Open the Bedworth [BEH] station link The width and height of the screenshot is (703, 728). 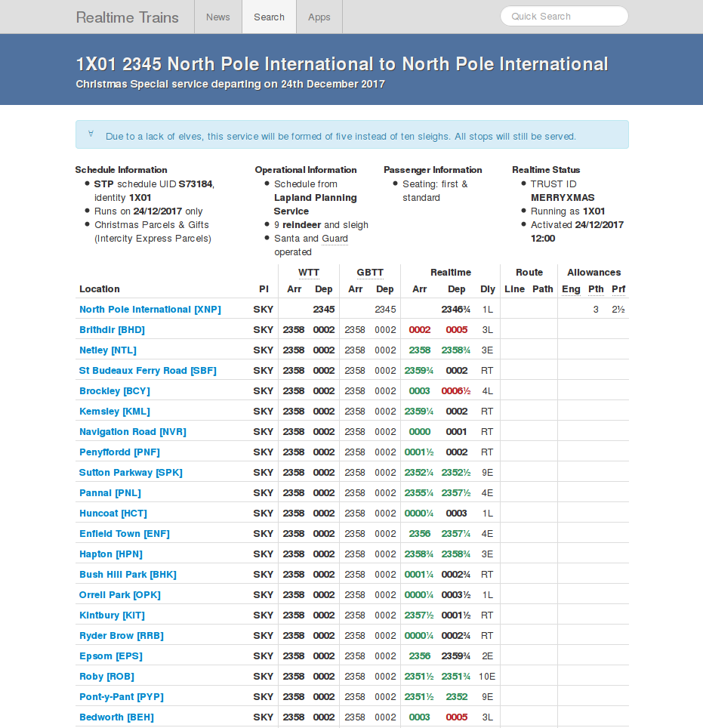click(116, 717)
